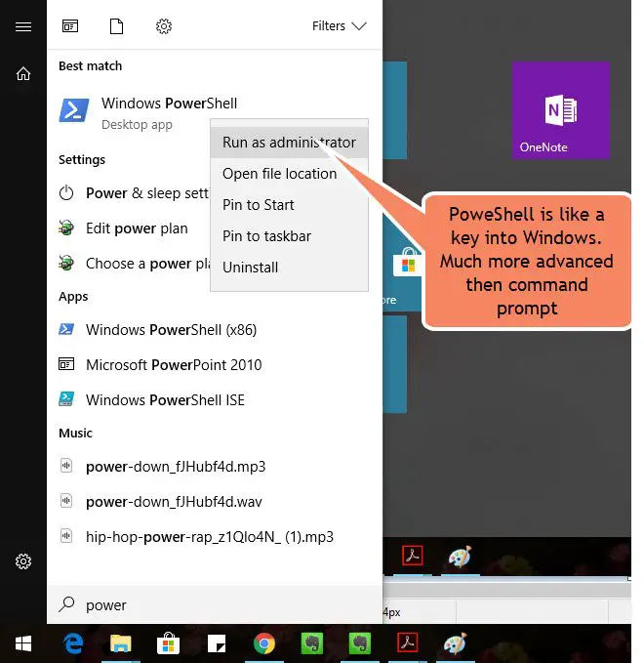Image resolution: width=644 pixels, height=663 pixels.
Task: Open Google Chrome from the taskbar
Action: pos(264,644)
